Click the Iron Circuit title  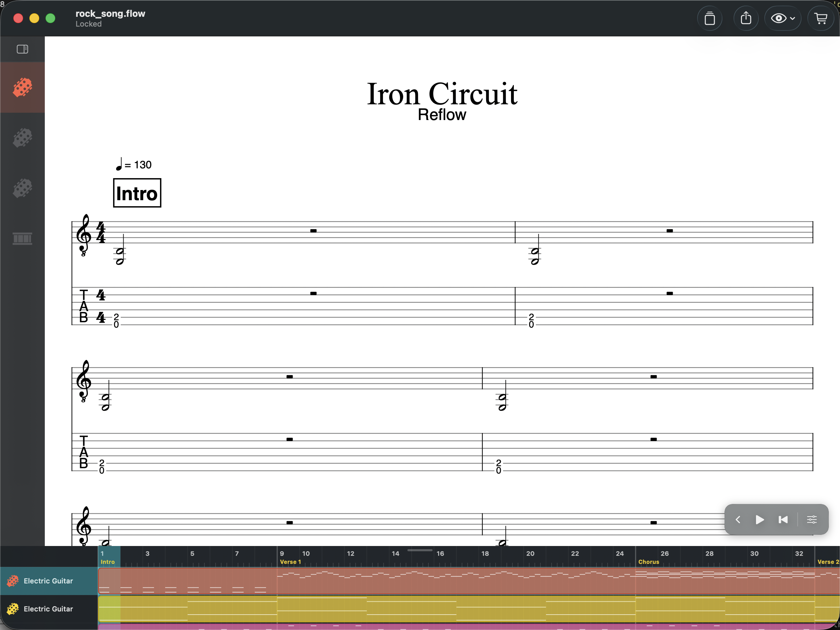click(x=442, y=94)
